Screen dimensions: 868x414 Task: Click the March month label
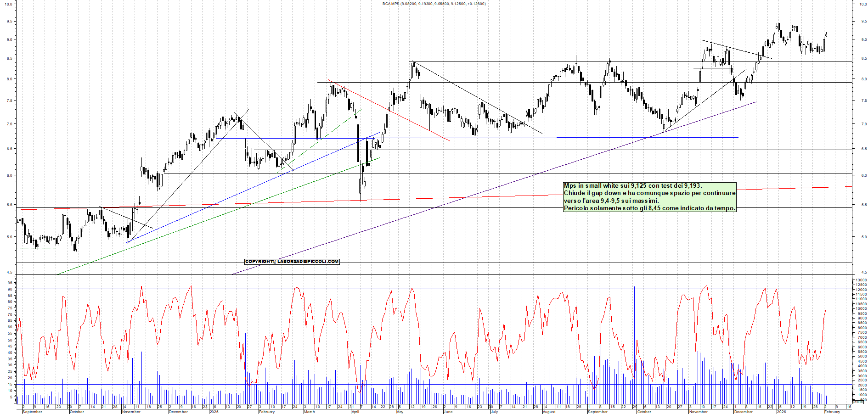309,412
